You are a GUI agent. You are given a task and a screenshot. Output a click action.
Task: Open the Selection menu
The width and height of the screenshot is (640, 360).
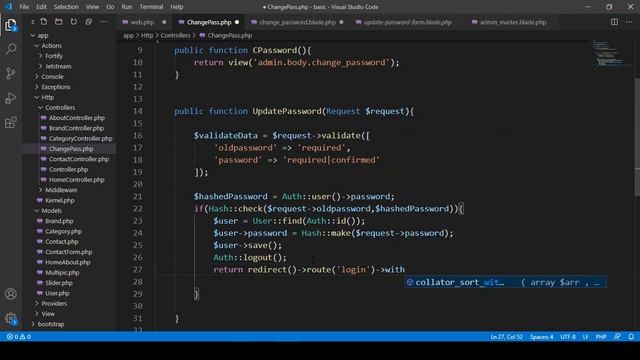pos(66,7)
